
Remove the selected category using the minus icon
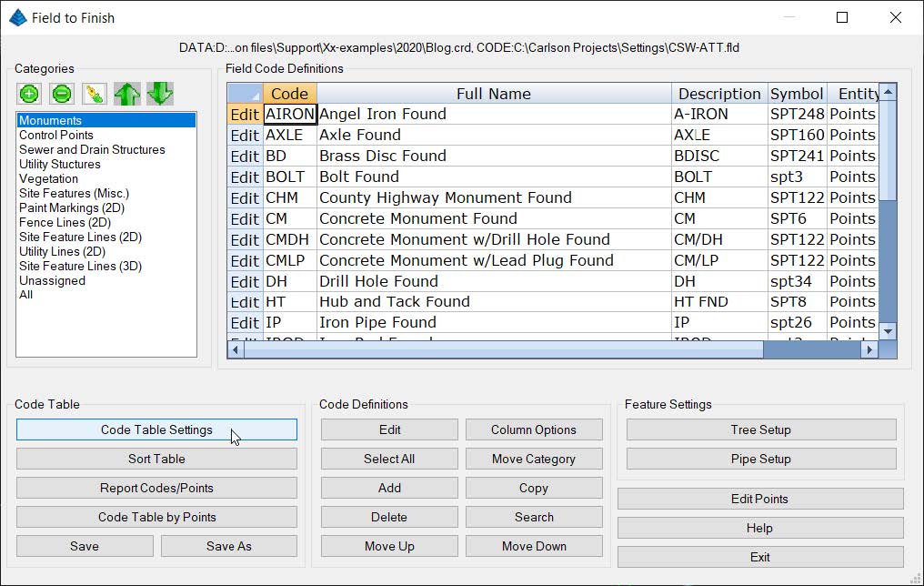pyautogui.click(x=61, y=93)
